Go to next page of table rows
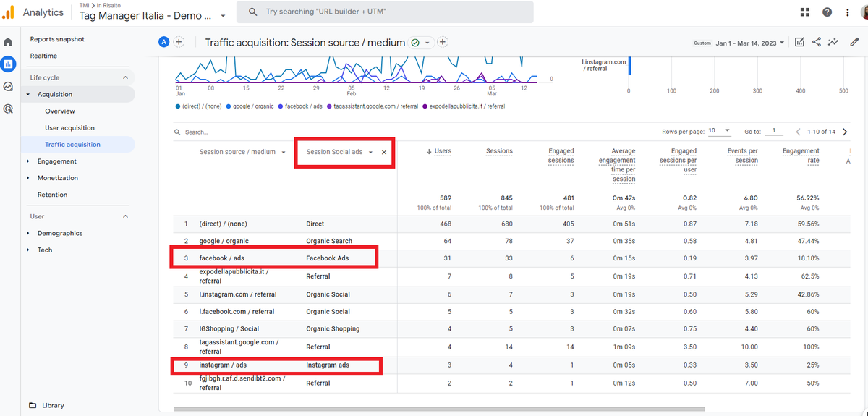This screenshot has width=868, height=416. click(845, 132)
